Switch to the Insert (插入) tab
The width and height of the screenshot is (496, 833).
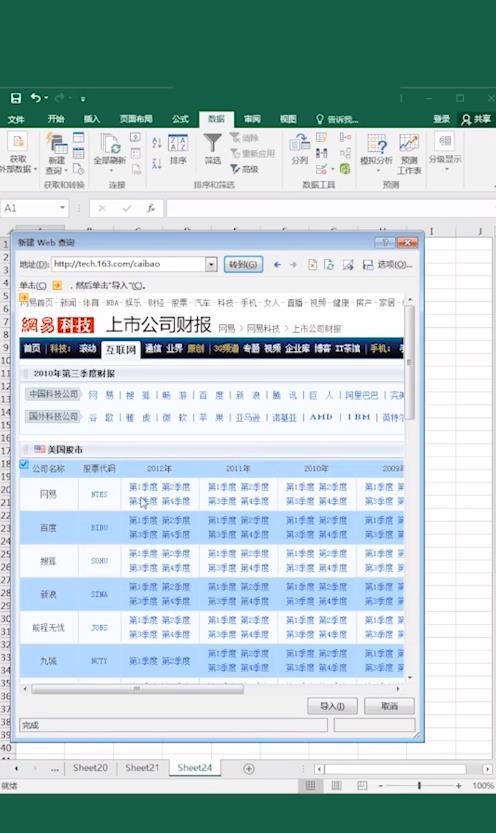pyautogui.click(x=92, y=119)
